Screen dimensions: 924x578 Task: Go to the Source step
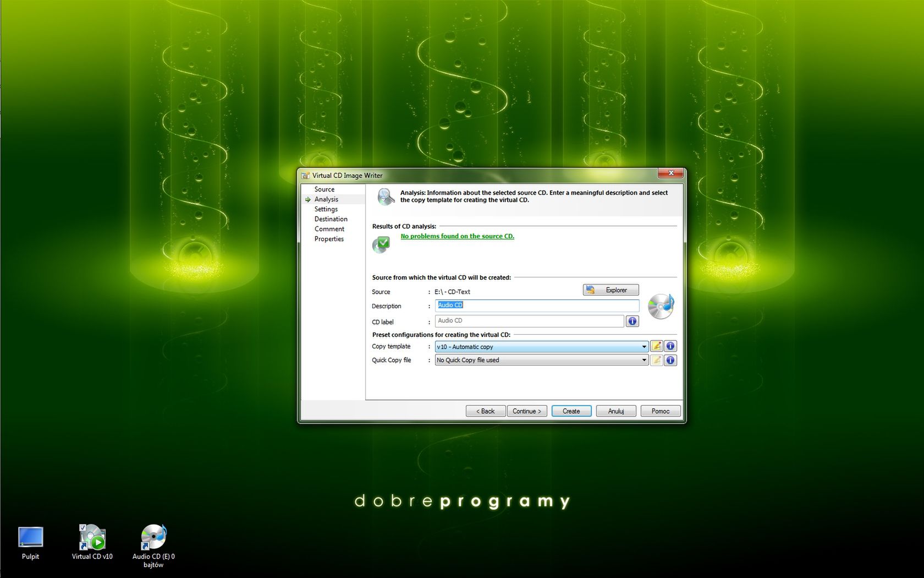pyautogui.click(x=324, y=189)
